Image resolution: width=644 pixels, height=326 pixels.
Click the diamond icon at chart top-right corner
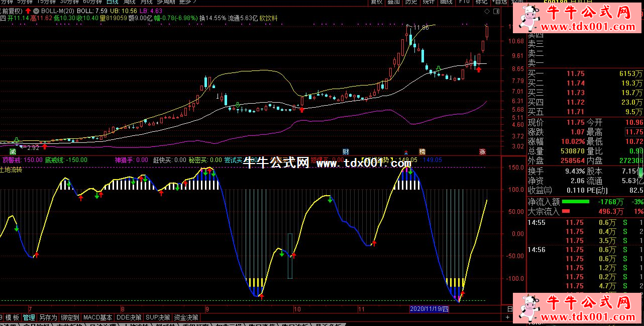click(487, 11)
